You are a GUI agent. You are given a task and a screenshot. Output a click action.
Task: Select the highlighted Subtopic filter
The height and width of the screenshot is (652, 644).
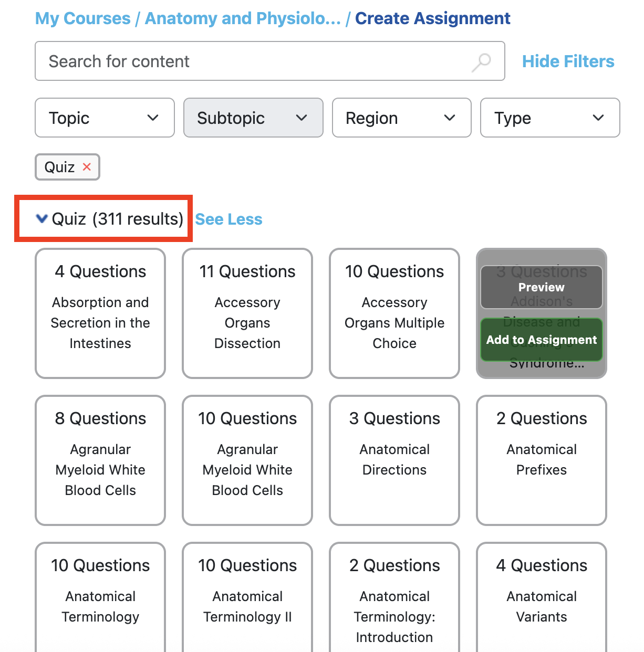tap(253, 118)
